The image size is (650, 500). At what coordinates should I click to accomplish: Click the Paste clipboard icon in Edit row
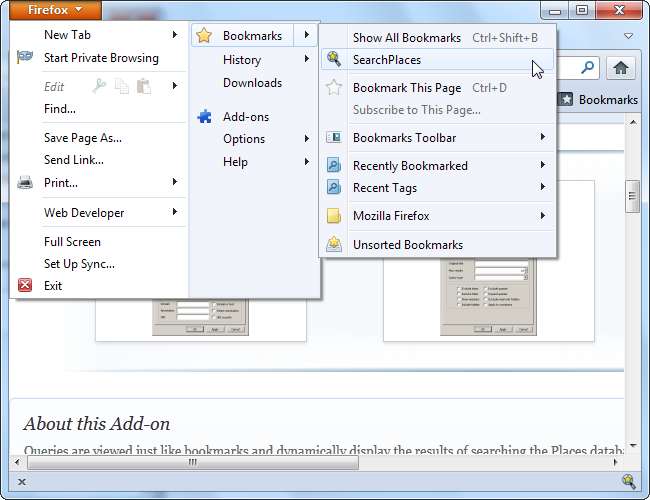[x=143, y=86]
